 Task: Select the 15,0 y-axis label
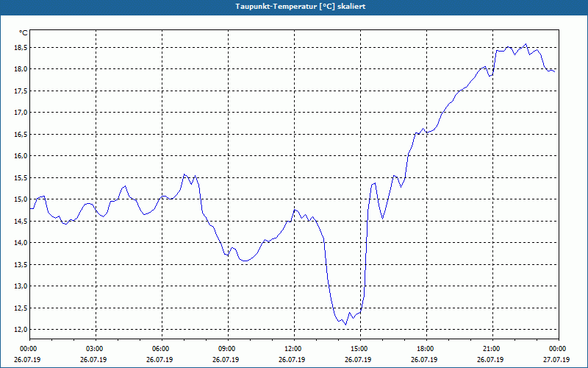coord(21,199)
